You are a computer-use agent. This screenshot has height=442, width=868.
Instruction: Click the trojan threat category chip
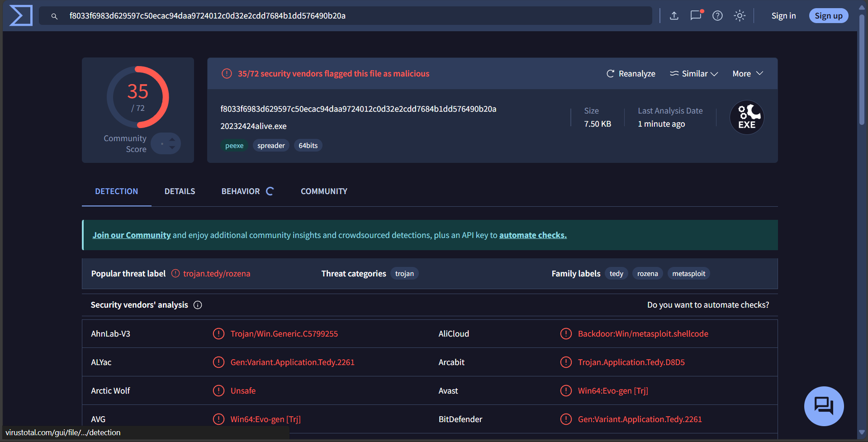(x=404, y=274)
